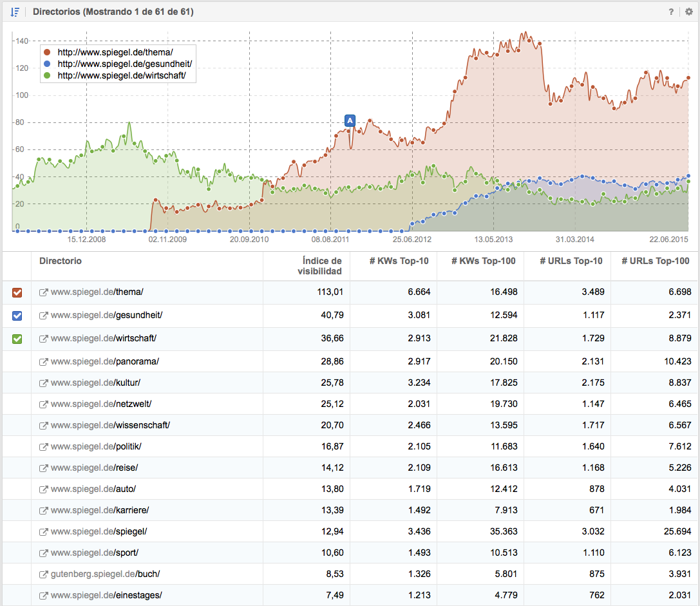The image size is (700, 606).
Task: Sort by # URLs Top-100 column header
Action: (x=655, y=261)
